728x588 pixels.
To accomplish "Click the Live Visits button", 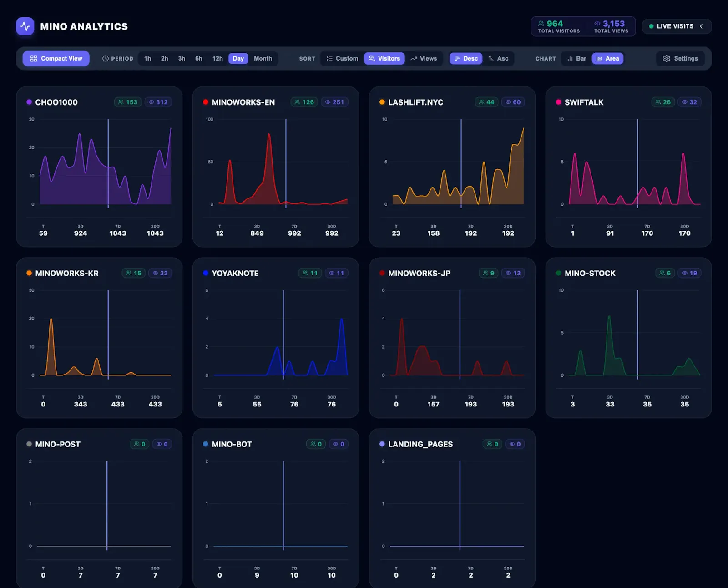I will pos(677,26).
